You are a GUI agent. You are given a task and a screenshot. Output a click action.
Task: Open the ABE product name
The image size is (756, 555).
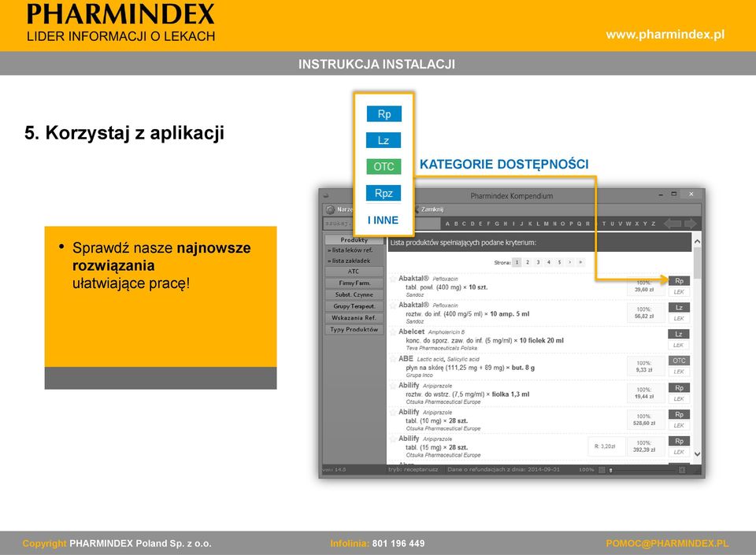point(406,358)
